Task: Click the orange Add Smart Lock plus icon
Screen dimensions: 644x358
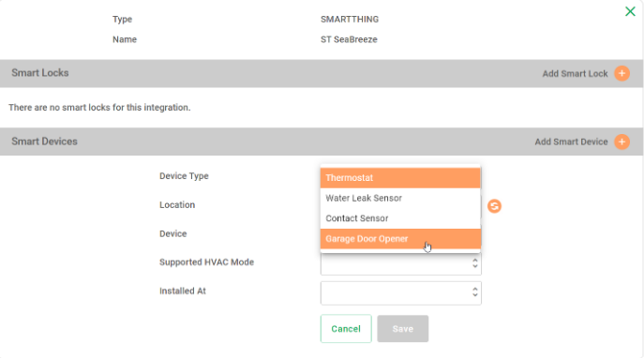Action: (622, 73)
